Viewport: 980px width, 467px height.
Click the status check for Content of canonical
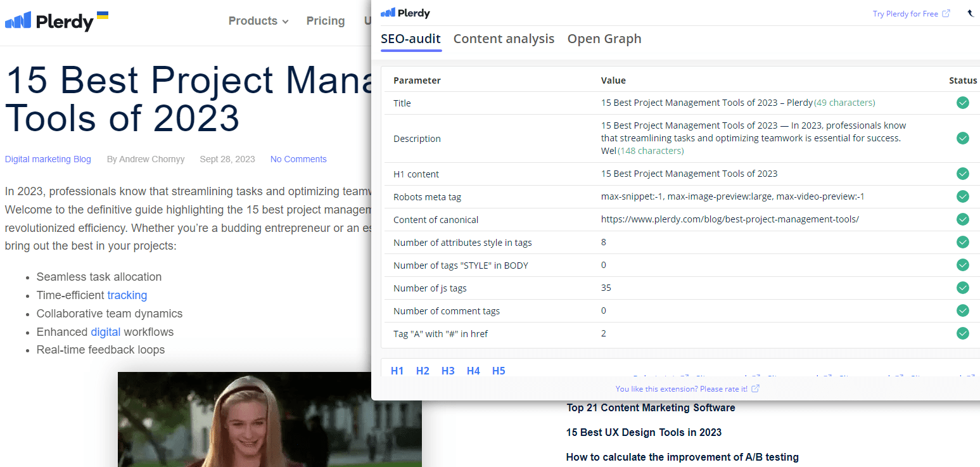(x=963, y=219)
